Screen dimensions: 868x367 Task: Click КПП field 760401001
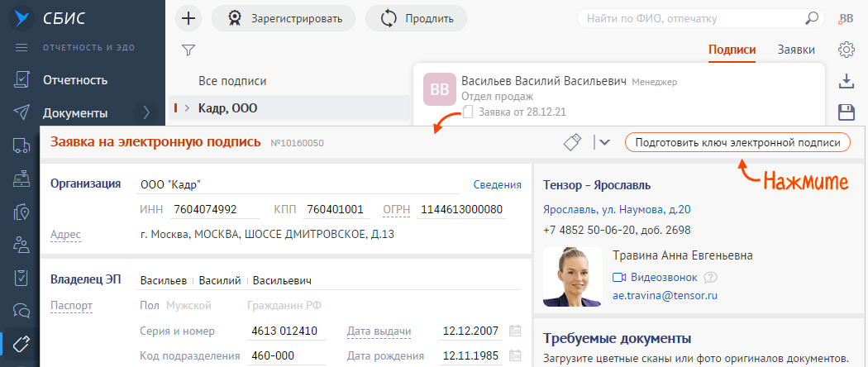[x=337, y=209]
